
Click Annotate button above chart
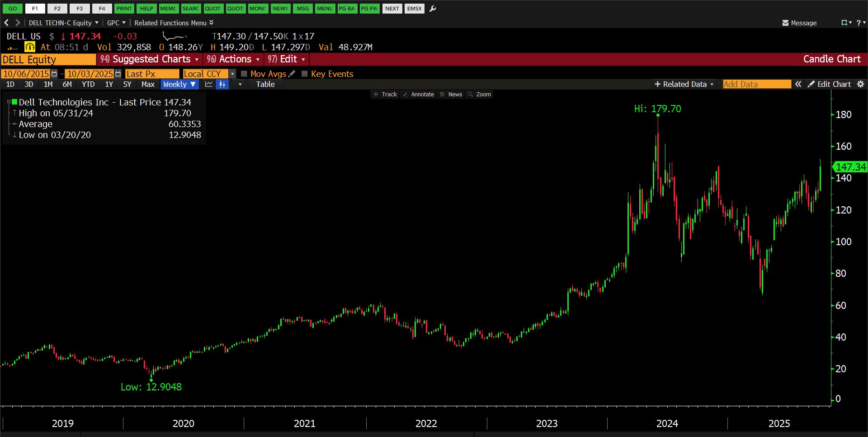pos(418,95)
